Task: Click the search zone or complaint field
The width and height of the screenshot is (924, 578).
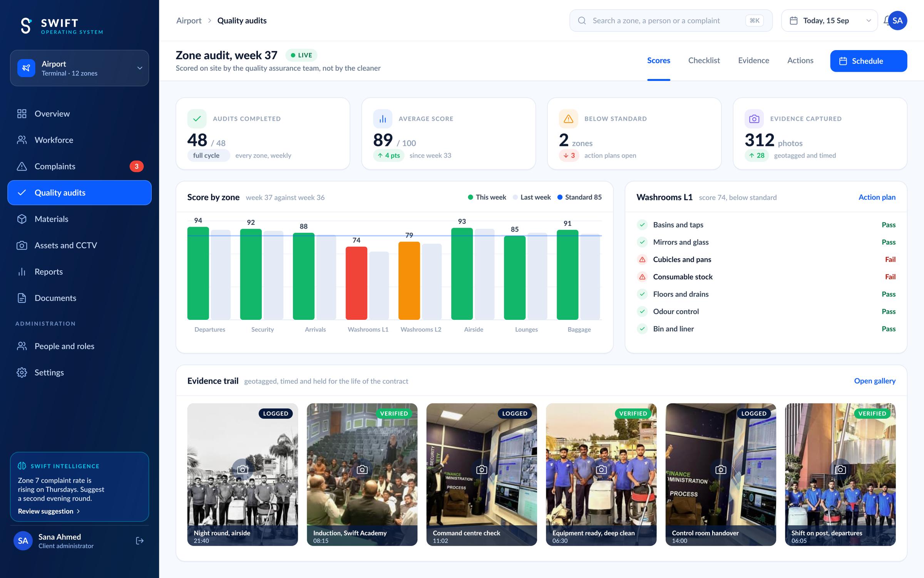Action: pyautogui.click(x=671, y=20)
